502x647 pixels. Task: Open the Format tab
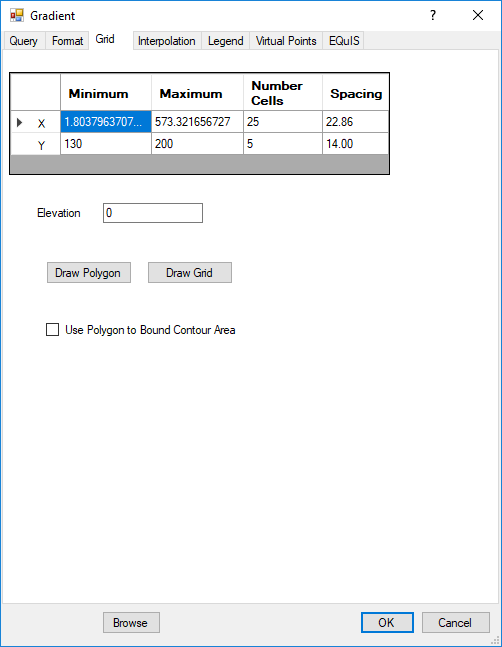tap(67, 41)
